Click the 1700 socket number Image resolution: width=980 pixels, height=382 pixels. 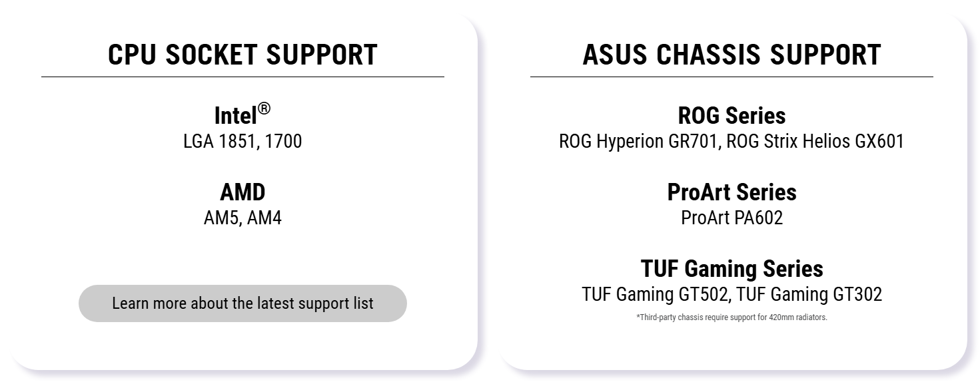click(x=283, y=142)
